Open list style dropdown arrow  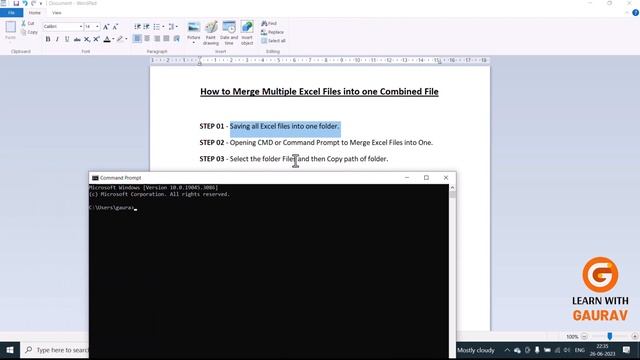[x=163, y=27]
